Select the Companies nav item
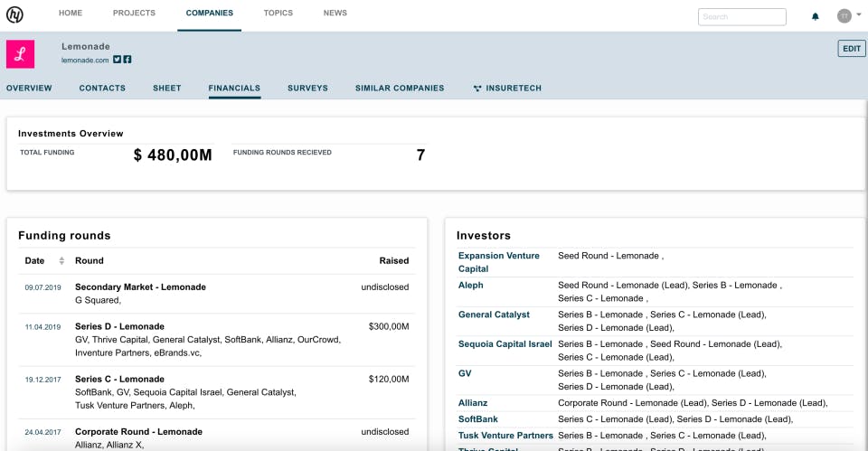This screenshot has height=451, width=868. (x=209, y=13)
